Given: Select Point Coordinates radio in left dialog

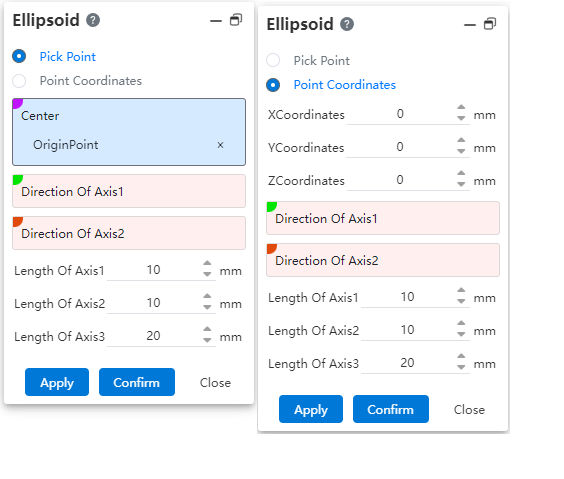Looking at the screenshot, I should (x=19, y=81).
